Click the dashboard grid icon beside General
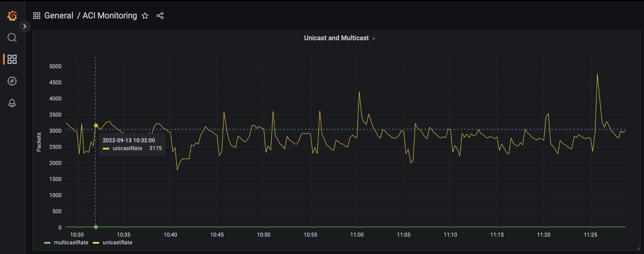Screen dimensions: 644x254 point(37,16)
